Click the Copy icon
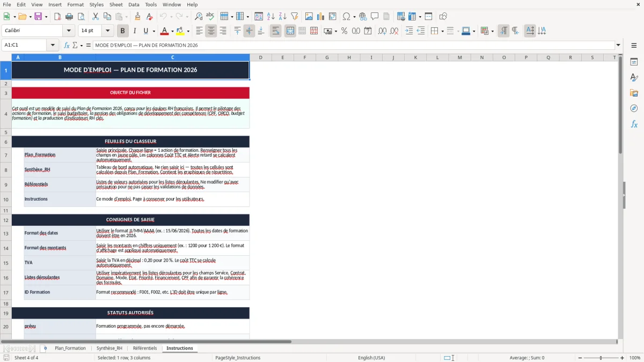The image size is (644, 362). (x=107, y=17)
